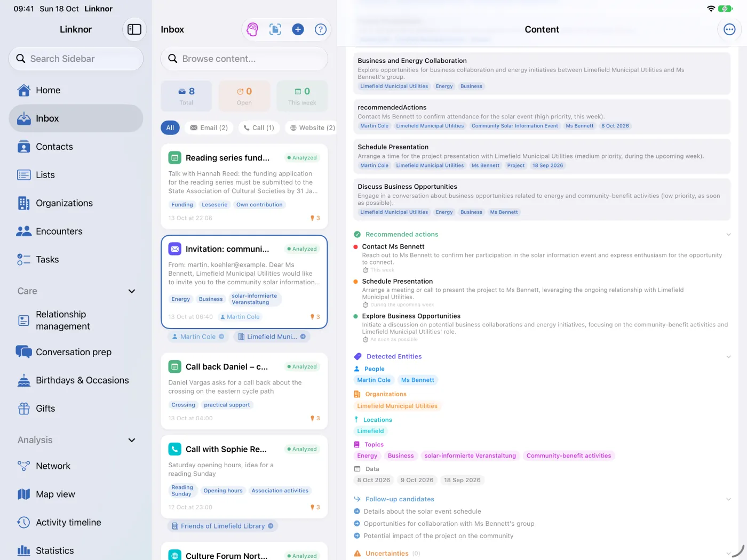
Task: Filter inbox by Call (1)
Action: click(x=259, y=128)
